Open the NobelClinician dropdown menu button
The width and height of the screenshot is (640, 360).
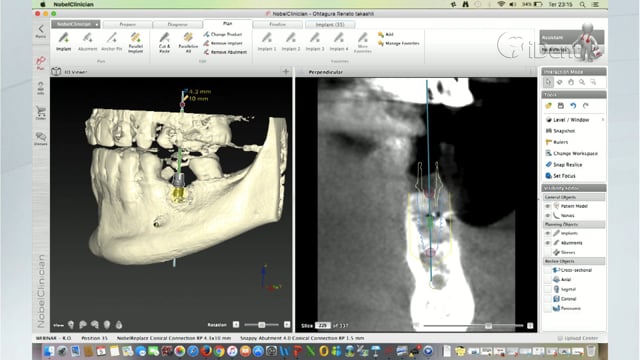[76, 24]
